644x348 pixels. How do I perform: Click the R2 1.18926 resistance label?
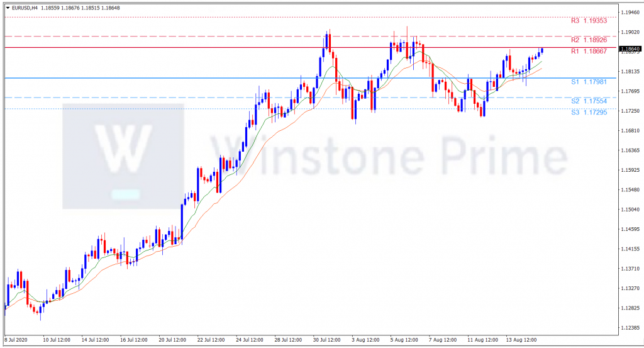click(x=589, y=40)
